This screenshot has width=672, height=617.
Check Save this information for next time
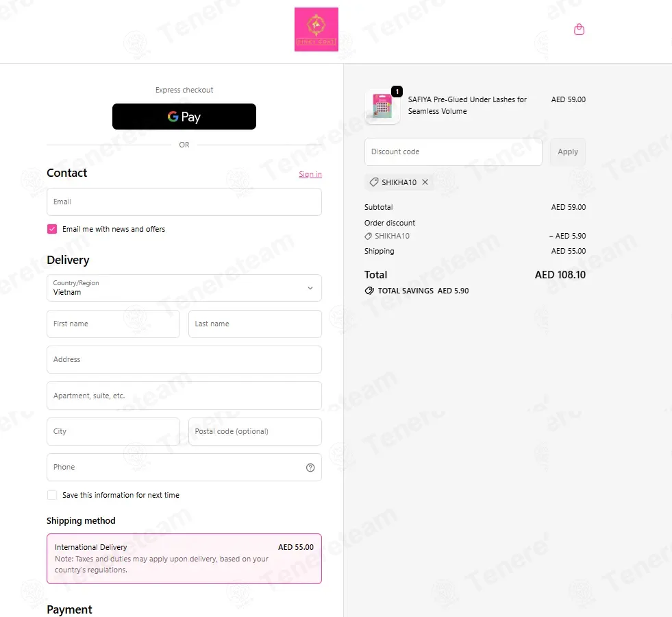tap(52, 495)
